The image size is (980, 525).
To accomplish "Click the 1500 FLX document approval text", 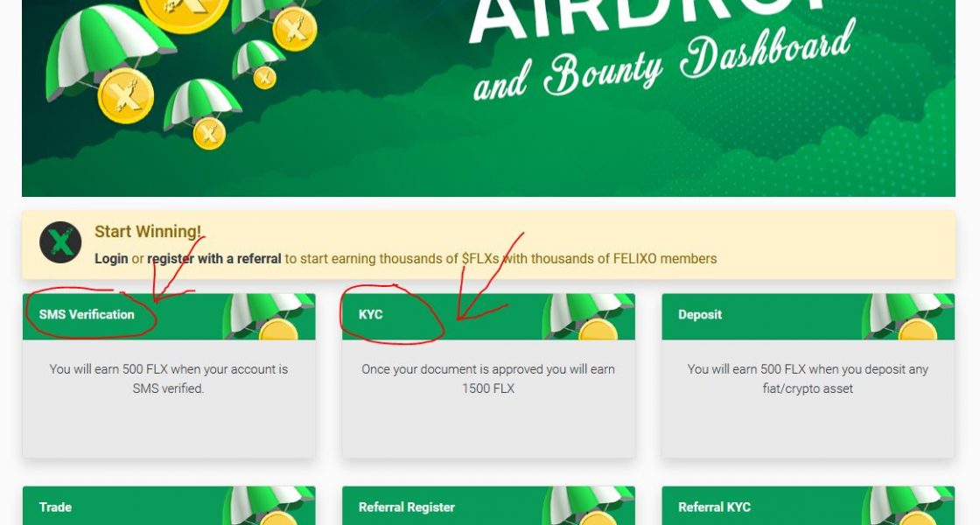I will pyautogui.click(x=488, y=379).
